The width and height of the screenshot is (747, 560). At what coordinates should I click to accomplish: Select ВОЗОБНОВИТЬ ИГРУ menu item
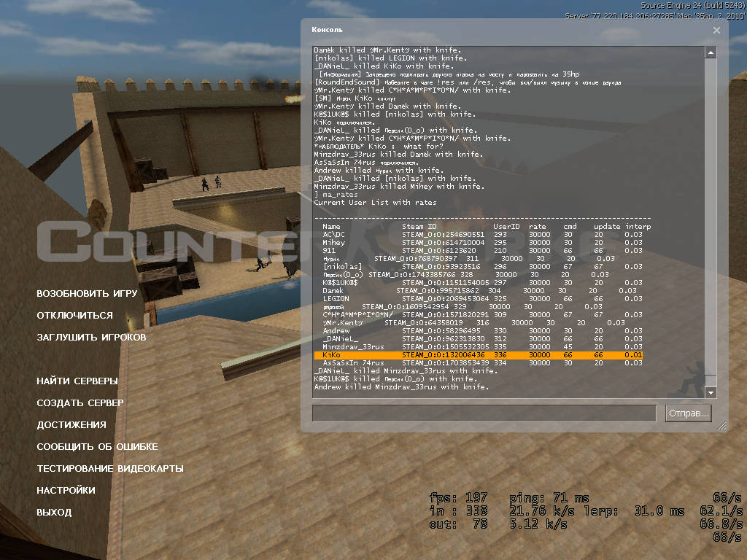point(87,293)
